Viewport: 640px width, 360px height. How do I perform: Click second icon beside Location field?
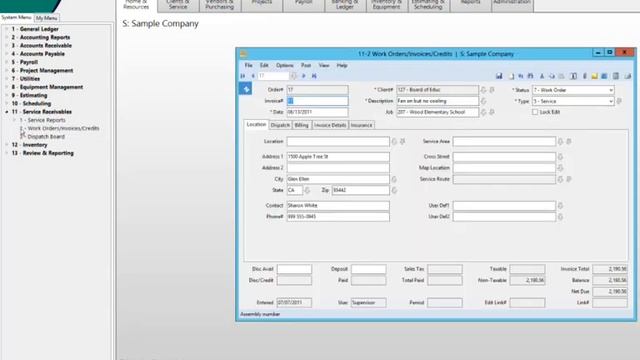tap(402, 141)
